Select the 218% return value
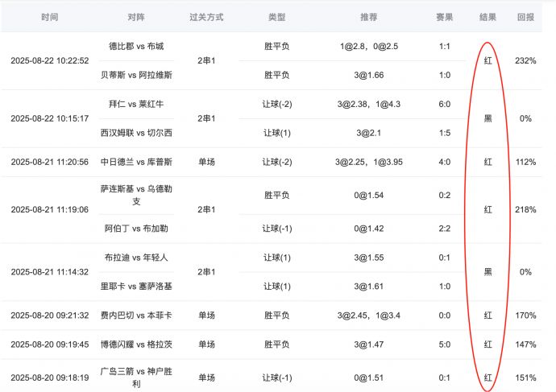 point(525,209)
